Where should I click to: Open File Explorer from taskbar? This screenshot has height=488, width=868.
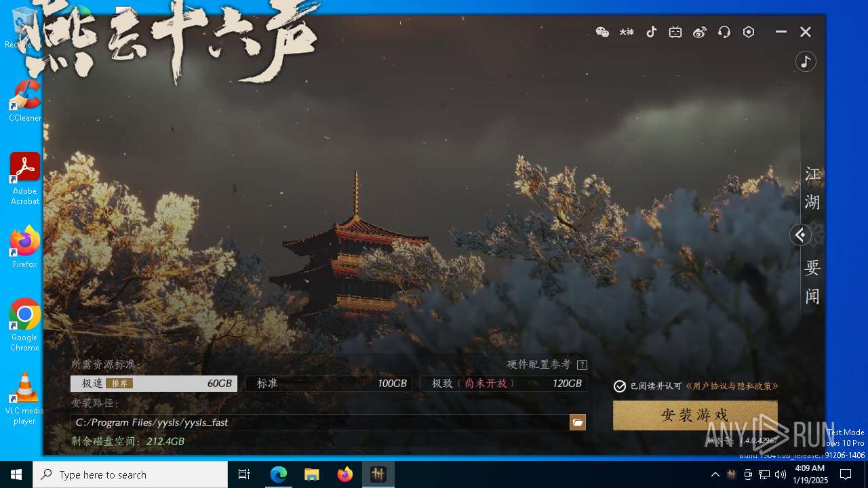[311, 474]
